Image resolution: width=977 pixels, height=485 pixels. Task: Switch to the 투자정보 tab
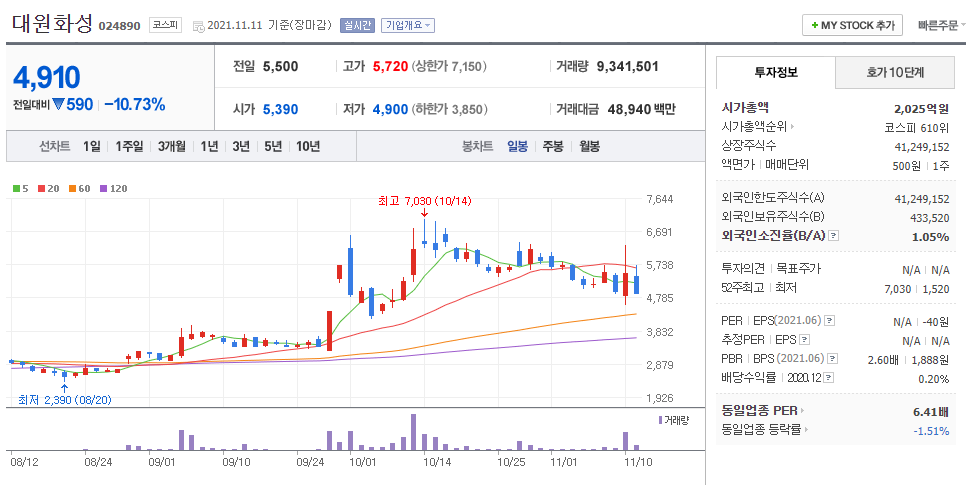(776, 72)
